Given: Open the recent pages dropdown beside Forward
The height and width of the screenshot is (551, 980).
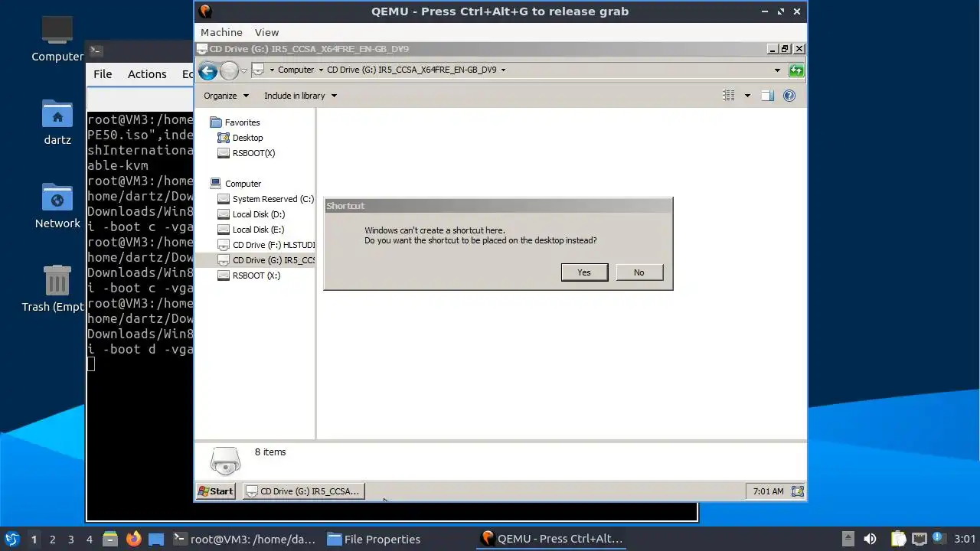Looking at the screenshot, I should pos(243,70).
